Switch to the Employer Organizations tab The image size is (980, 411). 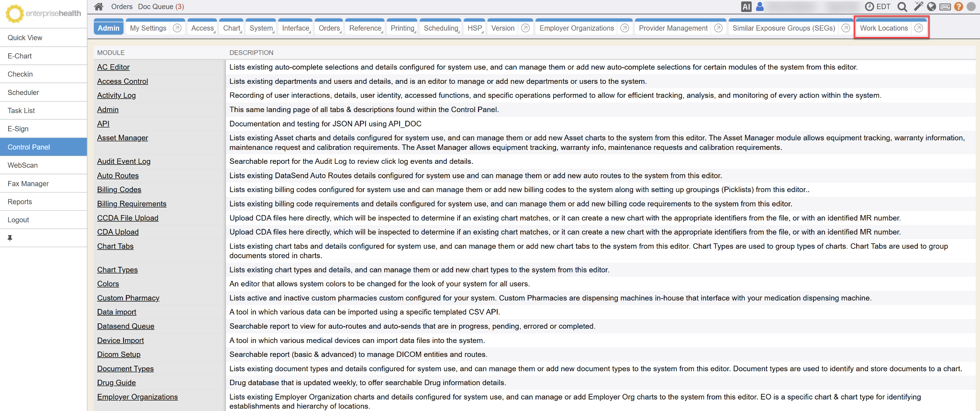pos(576,28)
